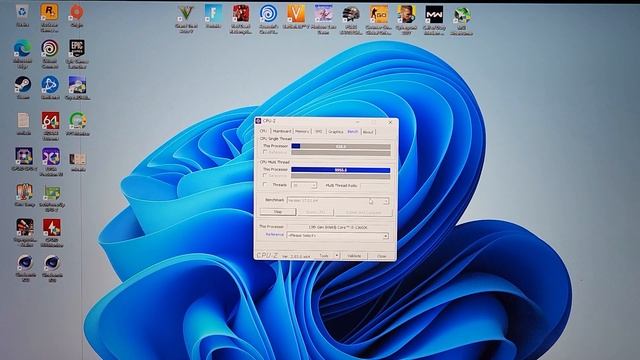Select the AIDA64 Extreme shortcut

click(50, 126)
